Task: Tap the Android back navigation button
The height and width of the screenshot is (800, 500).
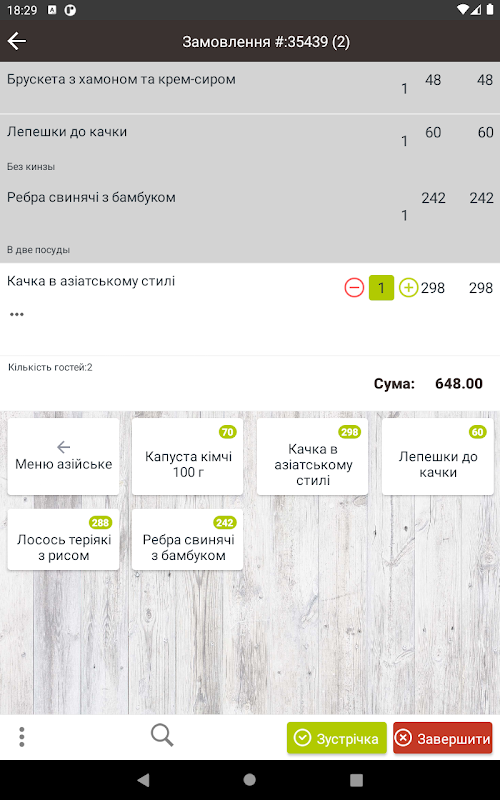Action: (144, 780)
